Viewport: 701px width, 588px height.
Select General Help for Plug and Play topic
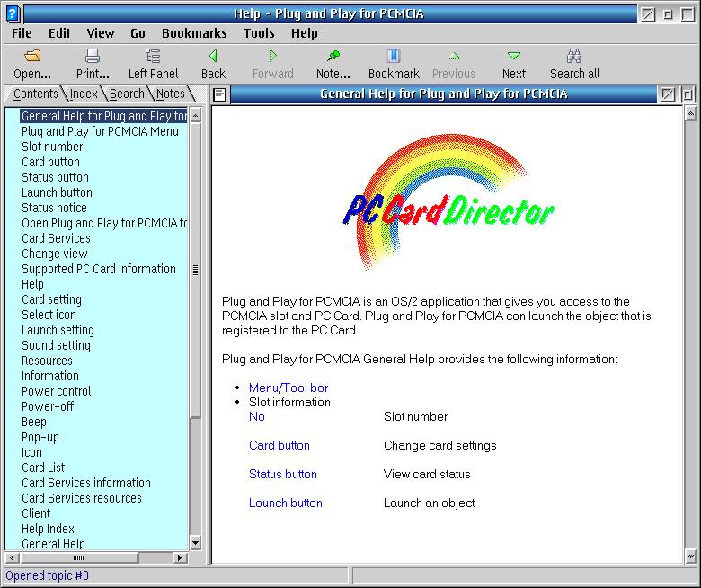103,116
